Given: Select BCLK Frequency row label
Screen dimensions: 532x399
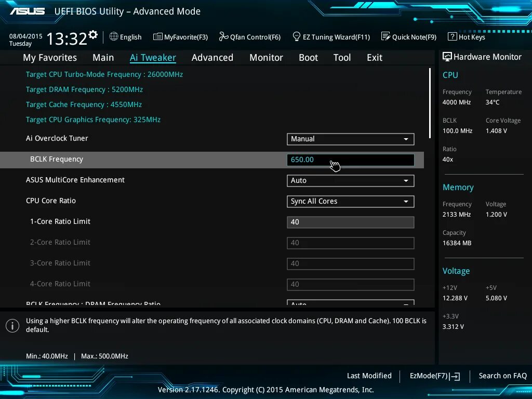Looking at the screenshot, I should (x=57, y=159).
